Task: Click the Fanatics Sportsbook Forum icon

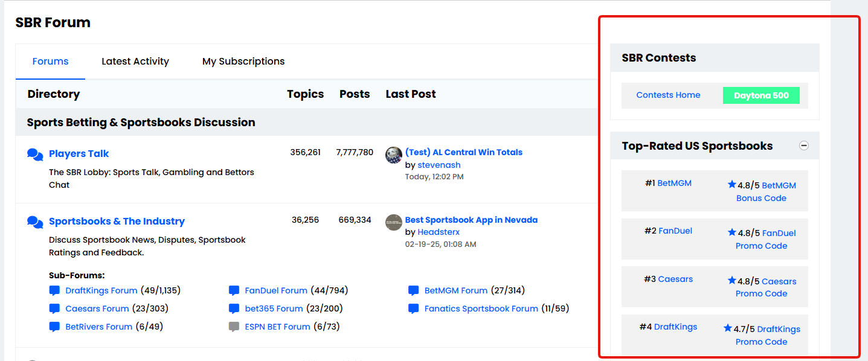Action: click(414, 308)
